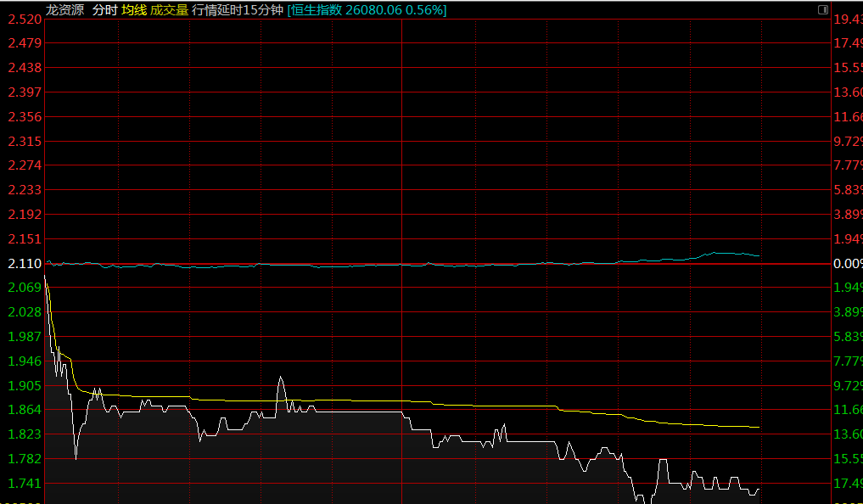Toggle the 成交量 volume legend

[x=169, y=10]
